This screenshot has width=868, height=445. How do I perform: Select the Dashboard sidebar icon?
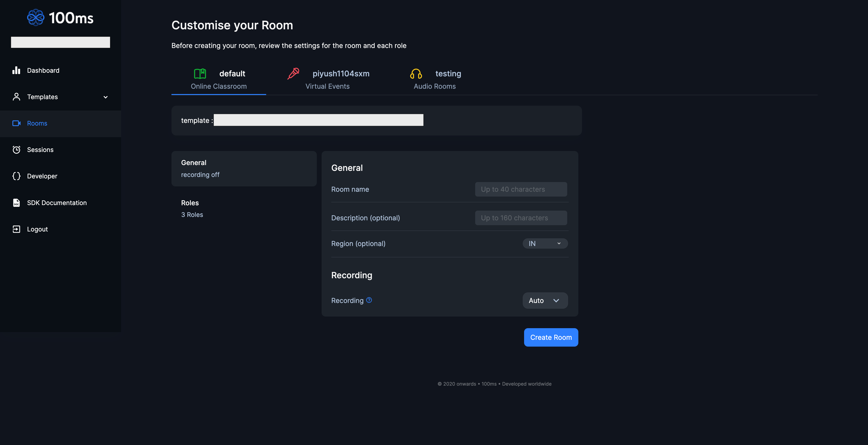tap(16, 70)
